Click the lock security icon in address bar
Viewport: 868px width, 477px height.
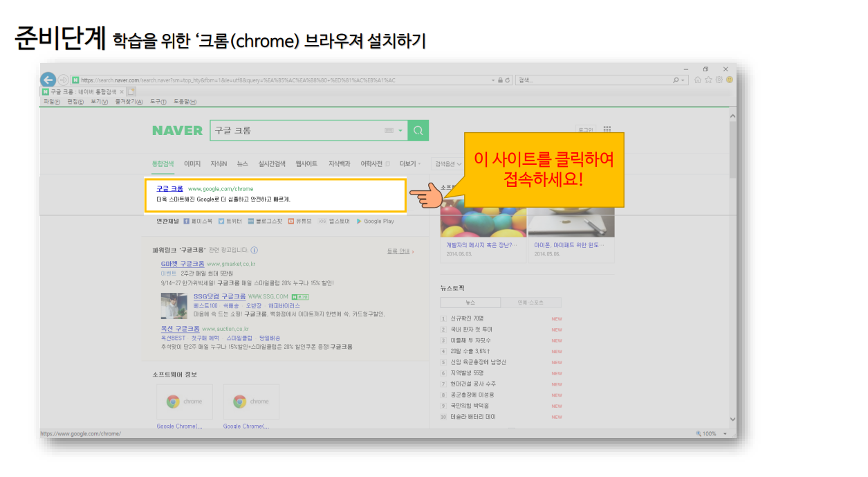pos(500,80)
